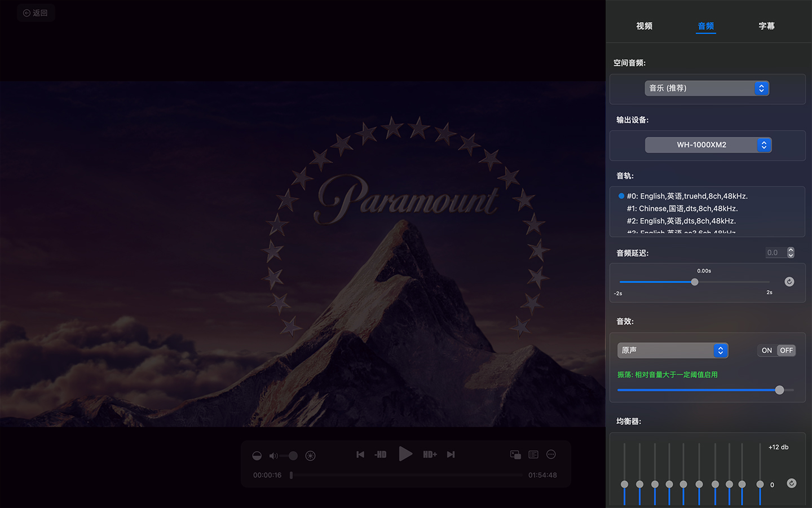Click the -HD quality decrease button
The height and width of the screenshot is (508, 812).
pos(381,454)
